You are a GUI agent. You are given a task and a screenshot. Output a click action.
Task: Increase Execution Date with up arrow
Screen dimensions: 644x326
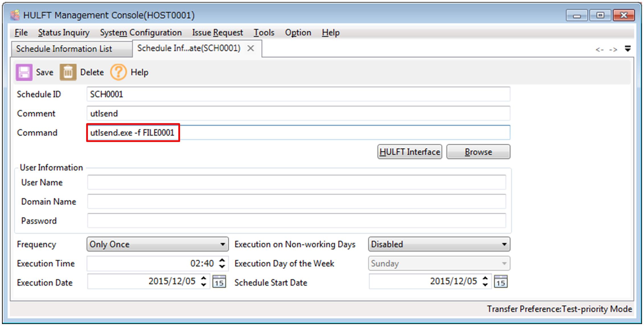point(204,278)
